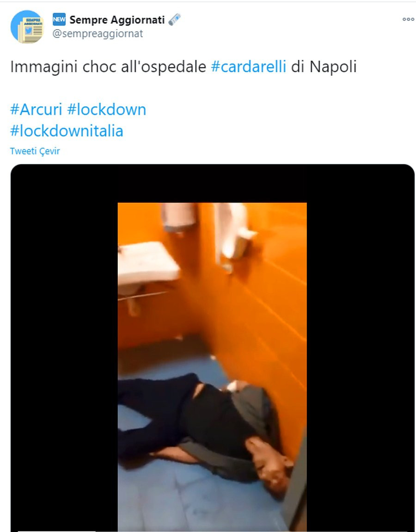Click the black right margin of video
The image size is (416, 532).
(361, 348)
